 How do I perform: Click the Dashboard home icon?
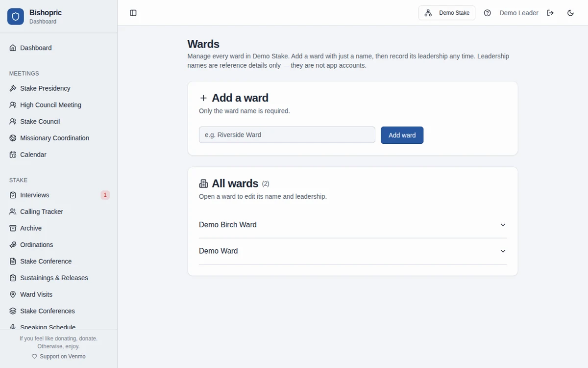(13, 48)
